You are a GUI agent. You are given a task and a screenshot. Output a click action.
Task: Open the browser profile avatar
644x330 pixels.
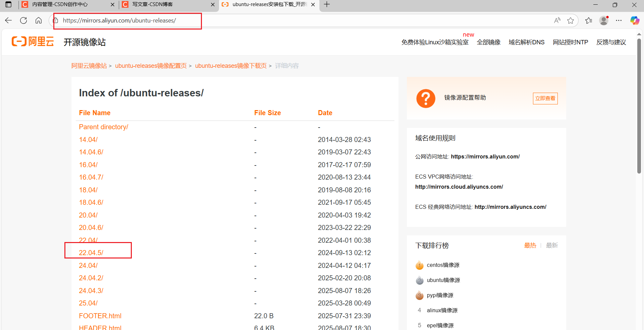[x=604, y=20]
